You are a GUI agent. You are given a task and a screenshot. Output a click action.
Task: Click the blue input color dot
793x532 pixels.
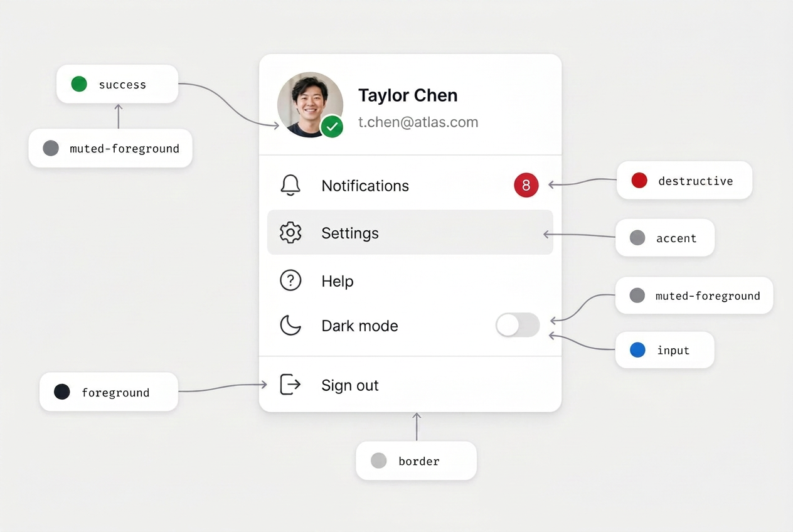637,350
